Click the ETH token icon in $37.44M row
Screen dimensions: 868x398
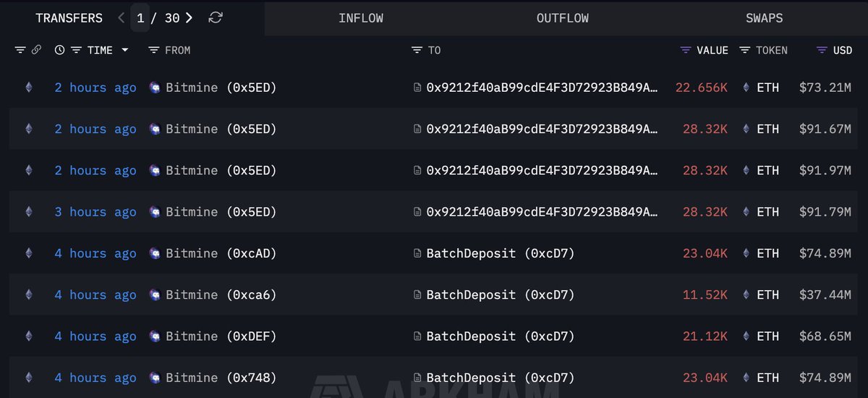point(746,295)
